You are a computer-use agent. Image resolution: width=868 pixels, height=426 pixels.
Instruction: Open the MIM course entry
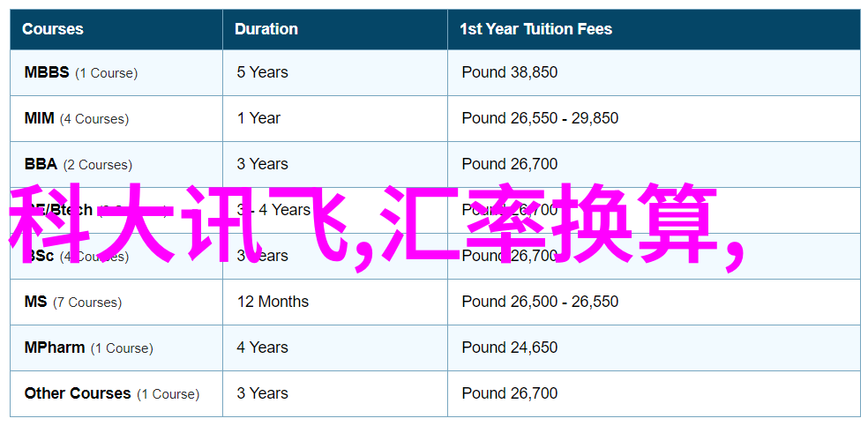(40, 118)
